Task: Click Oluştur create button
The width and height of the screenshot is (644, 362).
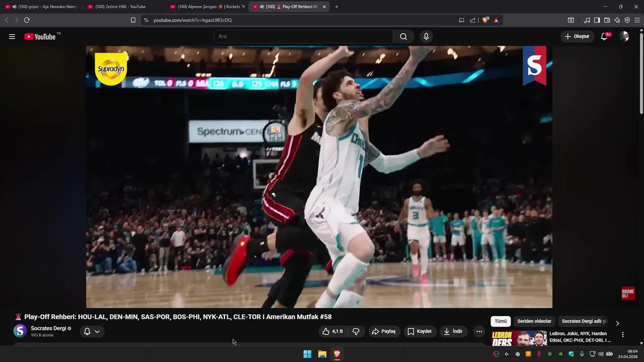Action: pyautogui.click(x=577, y=37)
